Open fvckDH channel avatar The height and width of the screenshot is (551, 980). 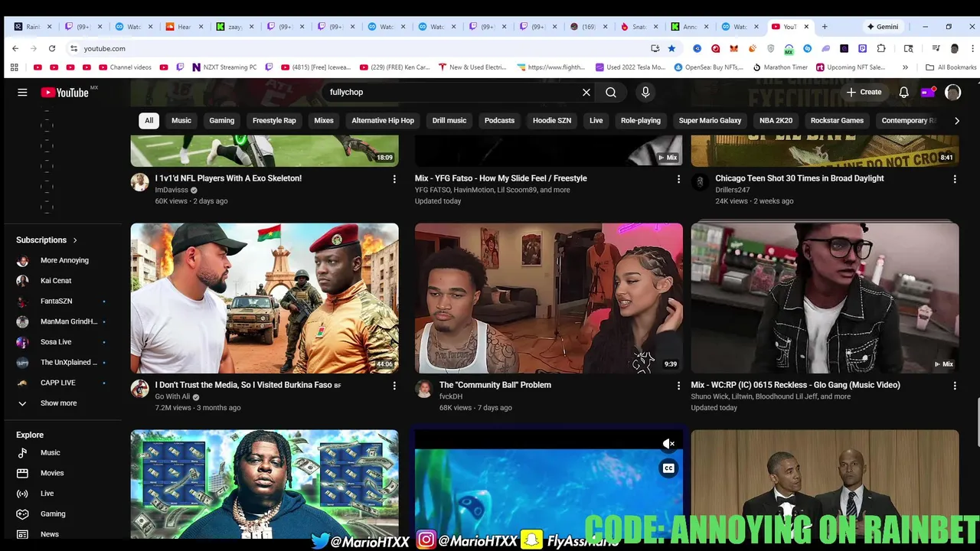click(423, 389)
